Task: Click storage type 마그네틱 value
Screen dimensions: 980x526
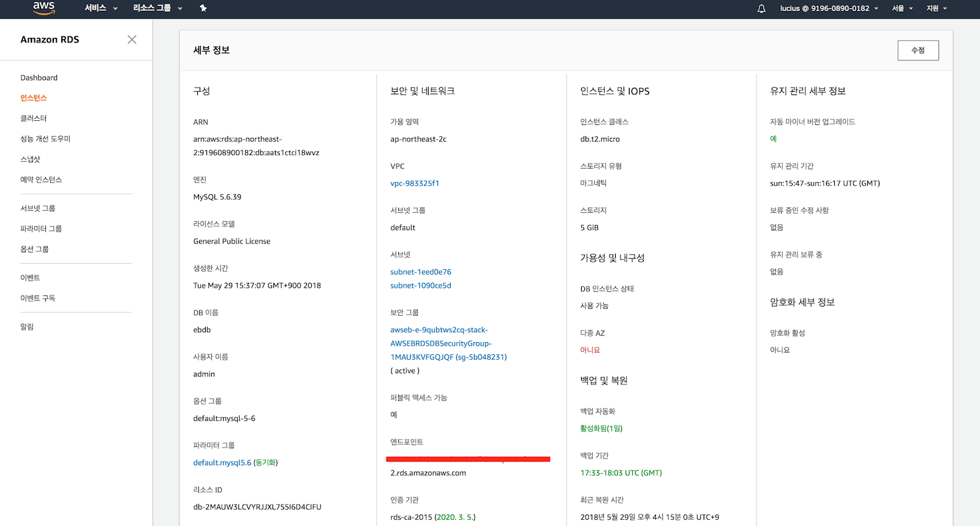Action: click(x=594, y=183)
